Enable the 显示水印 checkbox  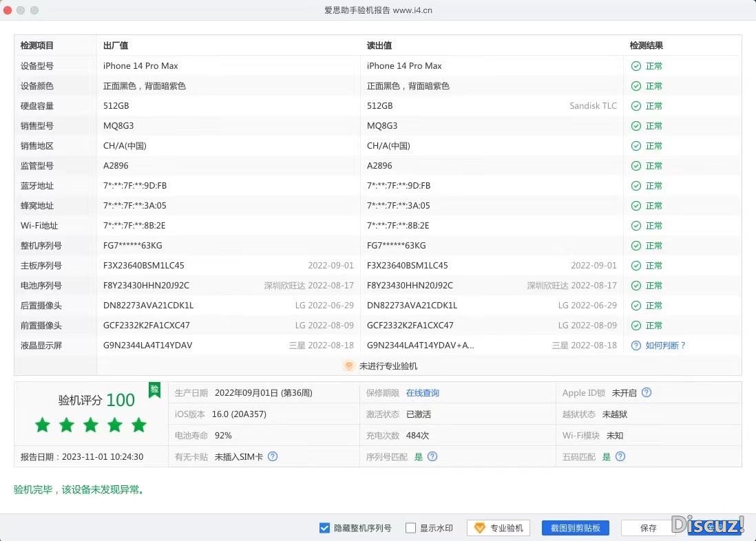410,528
